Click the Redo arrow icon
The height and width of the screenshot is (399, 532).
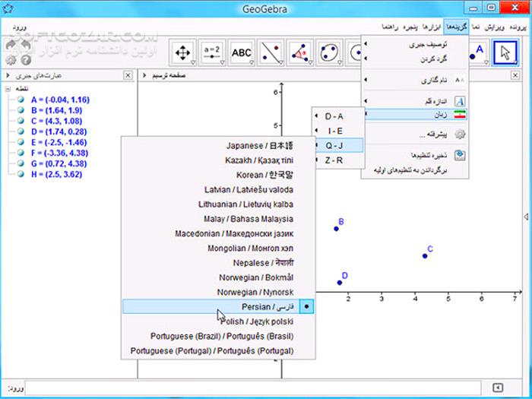pos(11,45)
